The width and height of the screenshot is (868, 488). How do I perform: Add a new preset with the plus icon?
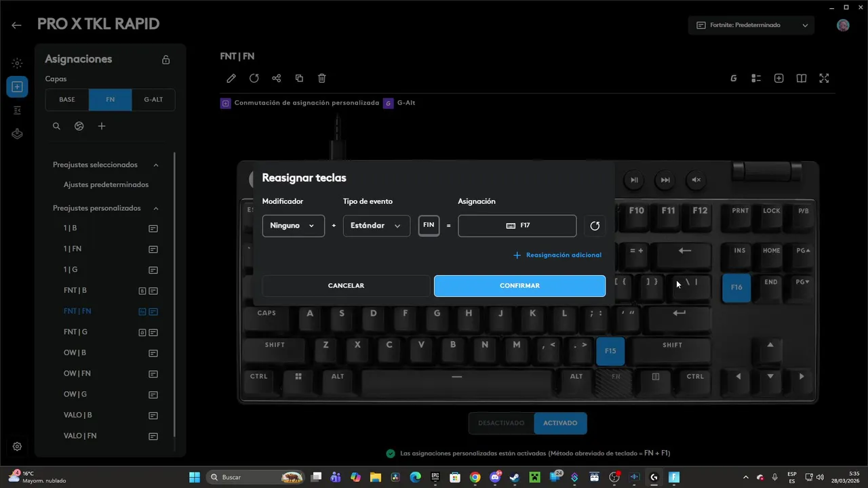tap(102, 126)
